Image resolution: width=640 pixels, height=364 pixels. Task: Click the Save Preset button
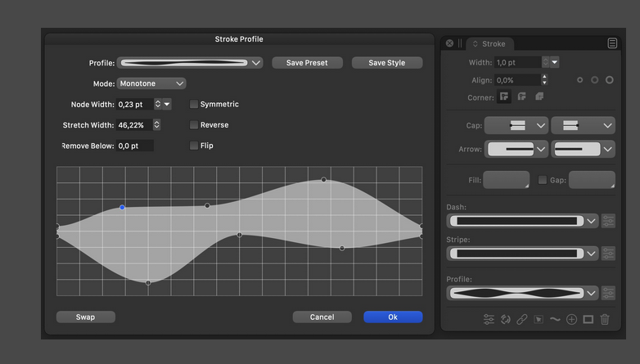[307, 63]
